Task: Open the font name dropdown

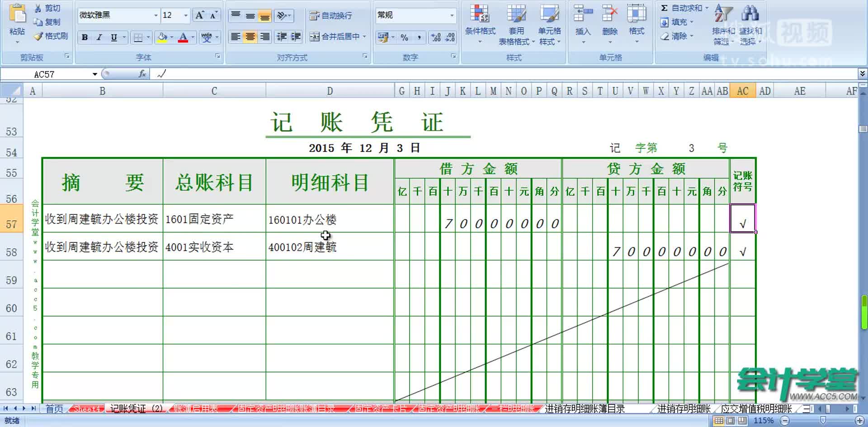Action: click(x=156, y=15)
